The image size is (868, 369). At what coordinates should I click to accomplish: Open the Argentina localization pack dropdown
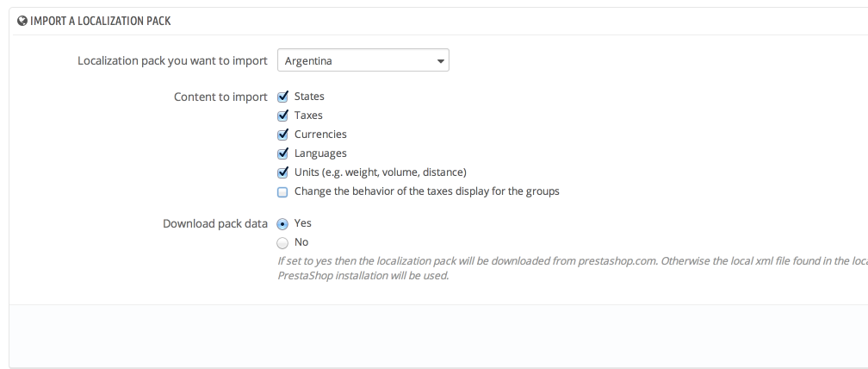click(363, 61)
